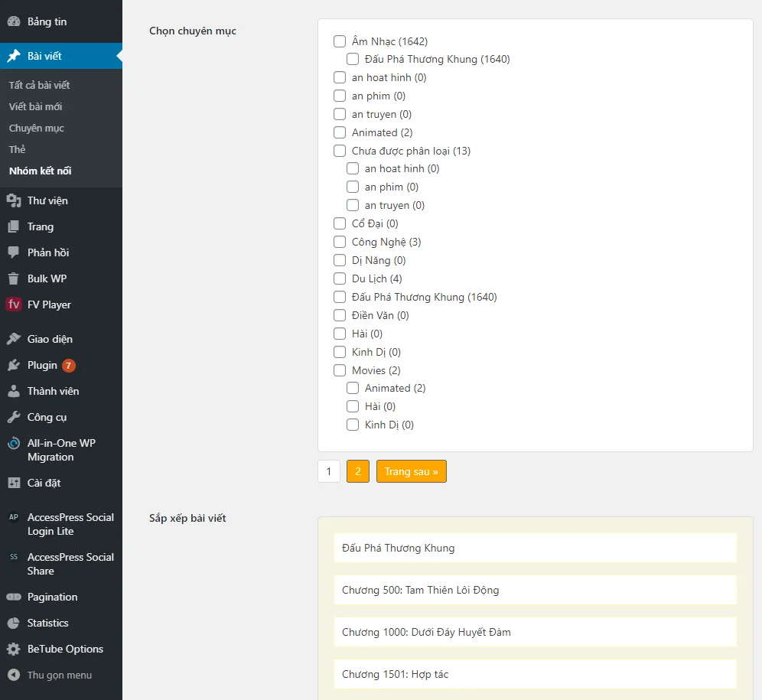Image resolution: width=762 pixels, height=700 pixels.
Task: Go to Viết bài mới submenu
Action: point(36,106)
